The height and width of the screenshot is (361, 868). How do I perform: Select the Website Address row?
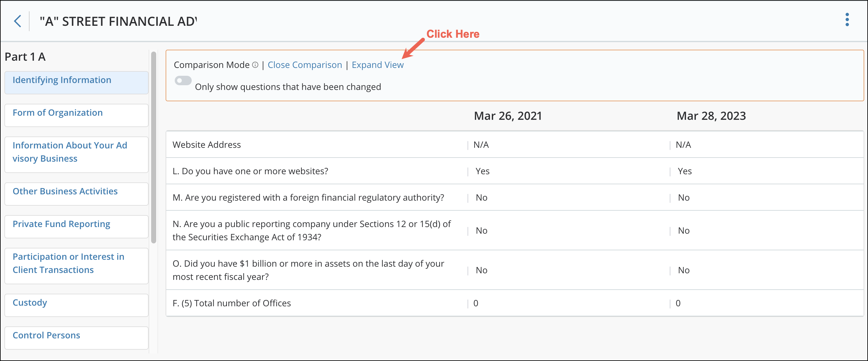pyautogui.click(x=206, y=145)
